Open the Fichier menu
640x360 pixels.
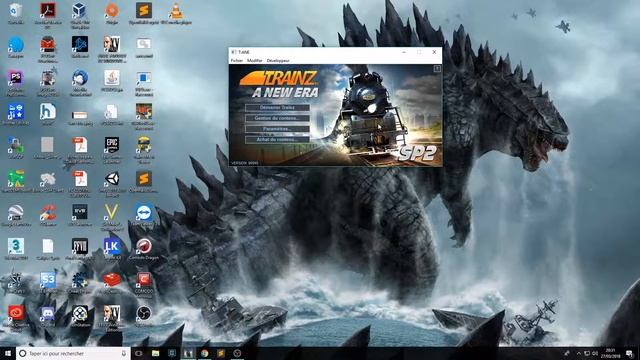pos(237,60)
